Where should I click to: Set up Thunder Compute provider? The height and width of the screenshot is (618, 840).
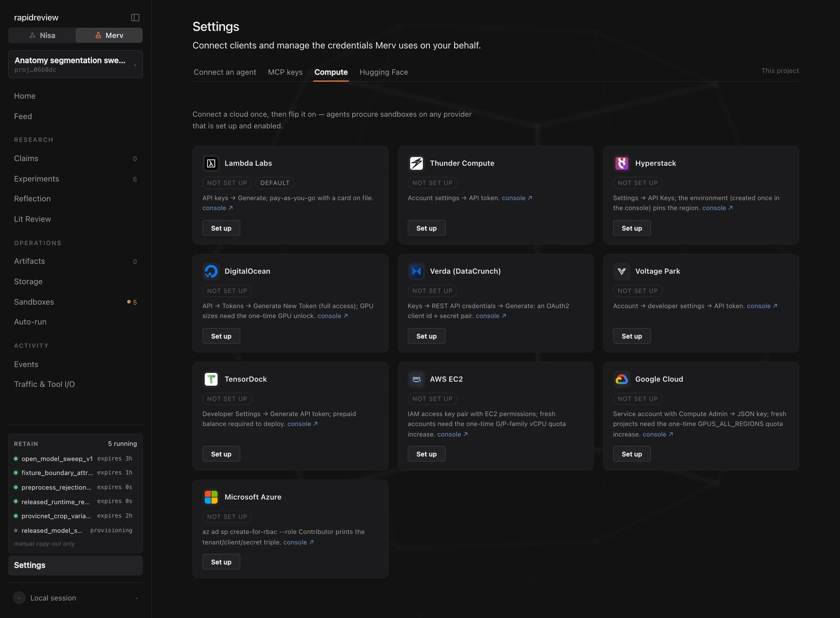426,228
